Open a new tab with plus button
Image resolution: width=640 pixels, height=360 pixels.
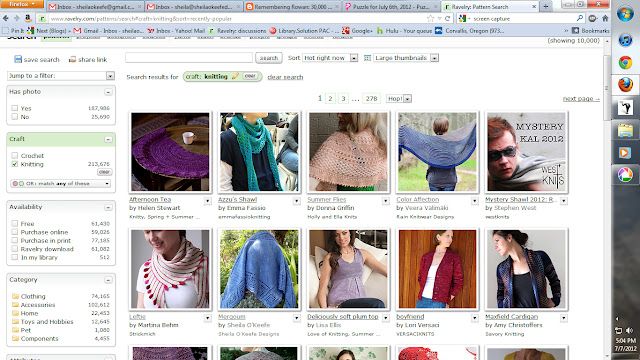click(546, 7)
